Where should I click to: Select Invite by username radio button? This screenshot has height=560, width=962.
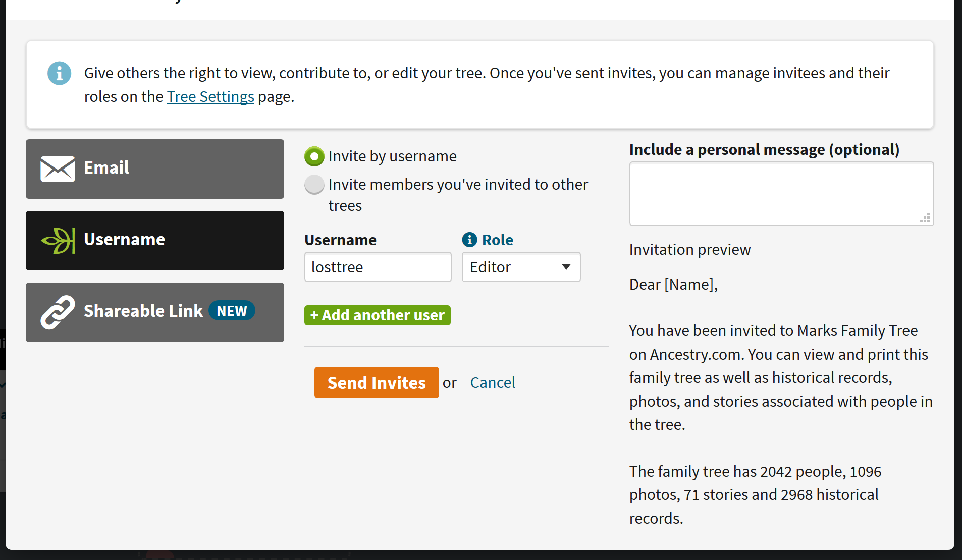[x=314, y=156]
